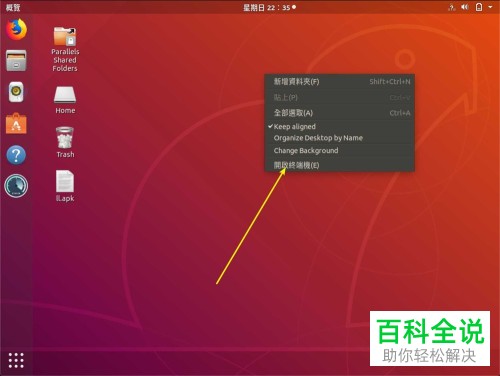This screenshot has height=376, width=500.
Task: Open Rhythmbox music player in dock
Action: tap(16, 92)
